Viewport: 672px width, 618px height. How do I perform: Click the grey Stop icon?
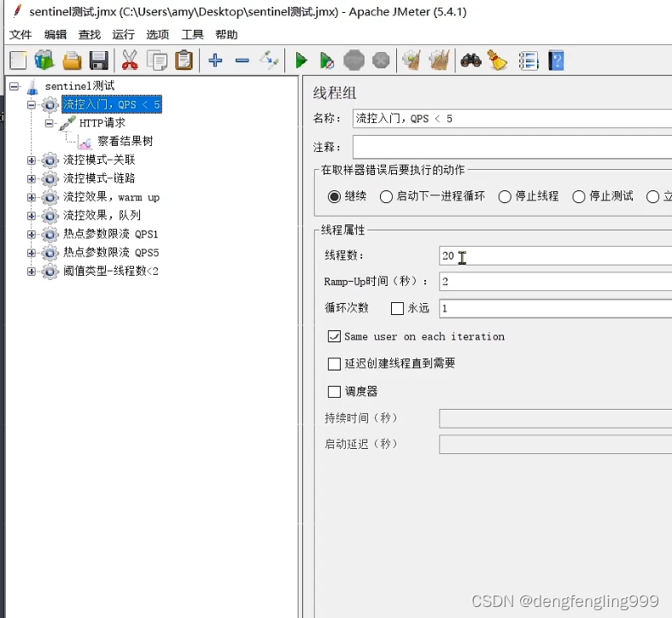tap(354, 61)
